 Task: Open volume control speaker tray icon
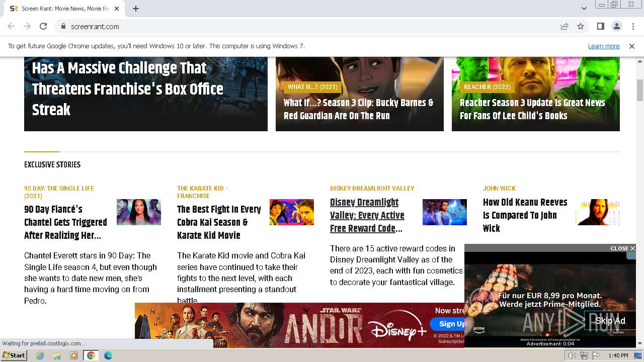(572, 355)
